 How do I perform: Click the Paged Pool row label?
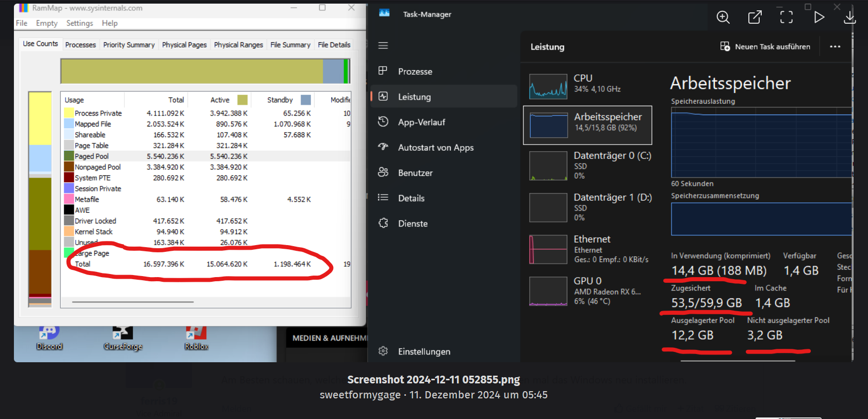(x=91, y=156)
